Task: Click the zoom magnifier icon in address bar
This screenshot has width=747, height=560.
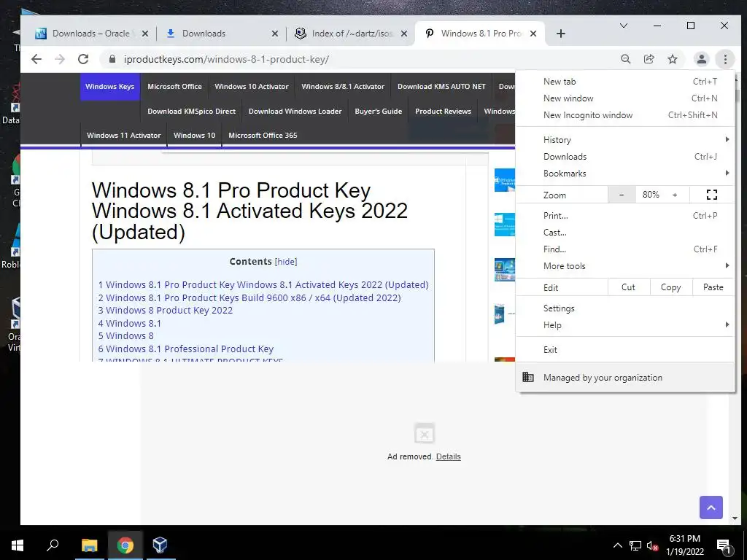Action: (x=625, y=59)
